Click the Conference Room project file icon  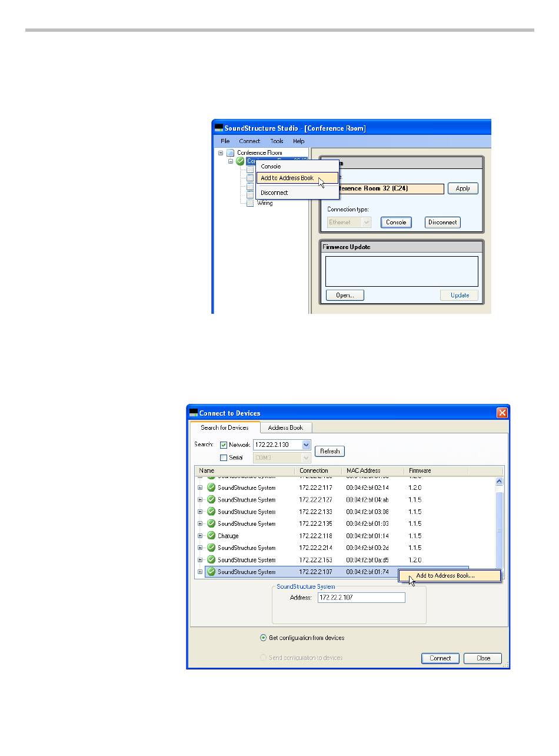pos(230,152)
